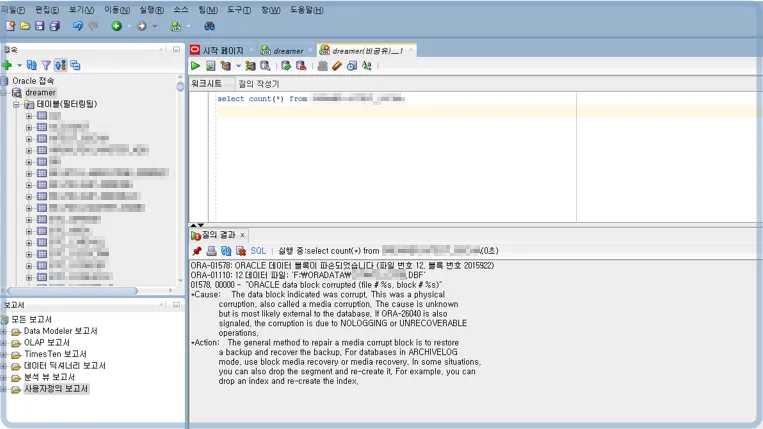Click the Collapse All connections icon

[x=75, y=65]
